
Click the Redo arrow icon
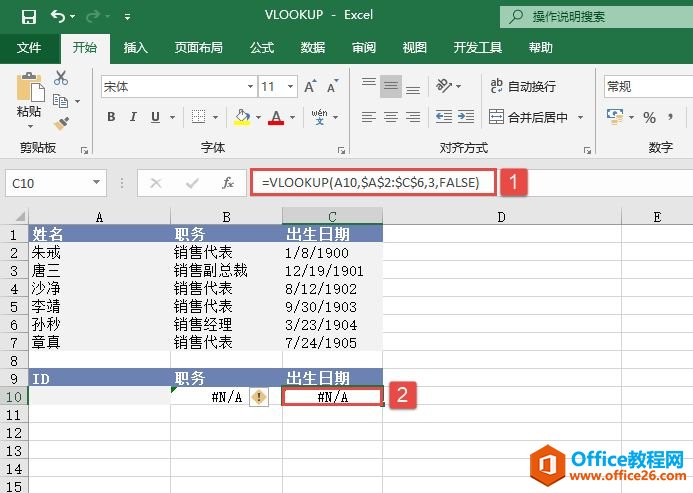(93, 16)
